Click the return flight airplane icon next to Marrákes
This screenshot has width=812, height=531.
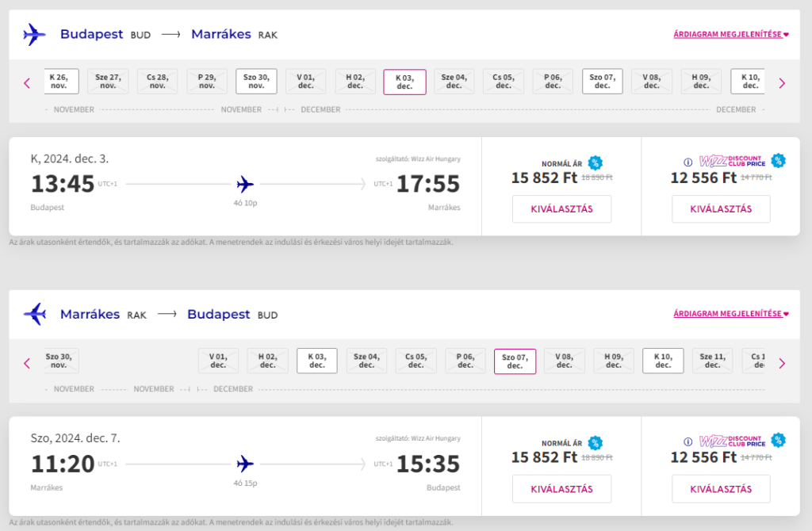click(34, 314)
